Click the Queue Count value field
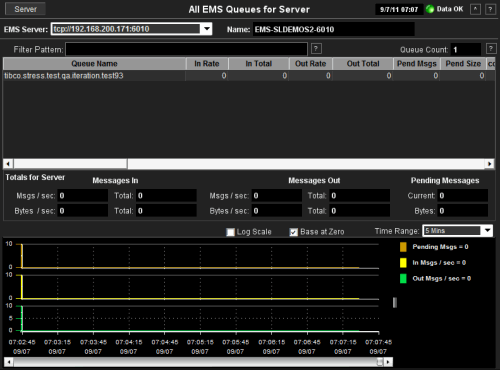Viewport: 500px width, 370px height. [466, 50]
